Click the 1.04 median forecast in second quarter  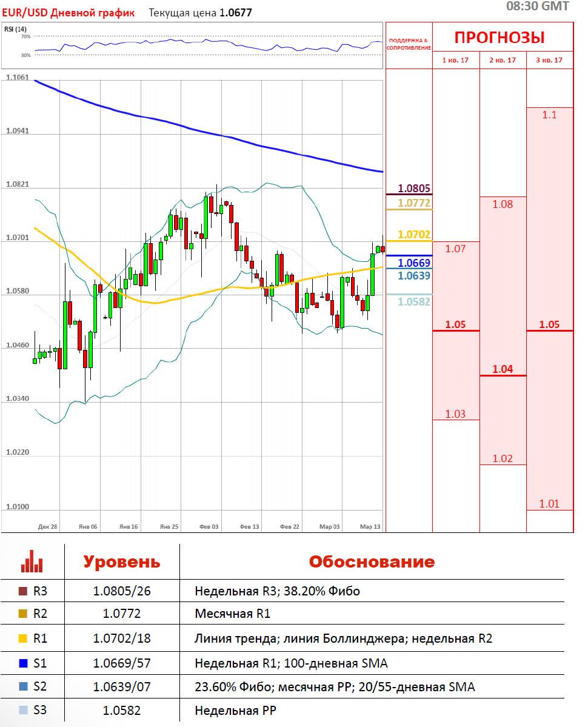(503, 369)
